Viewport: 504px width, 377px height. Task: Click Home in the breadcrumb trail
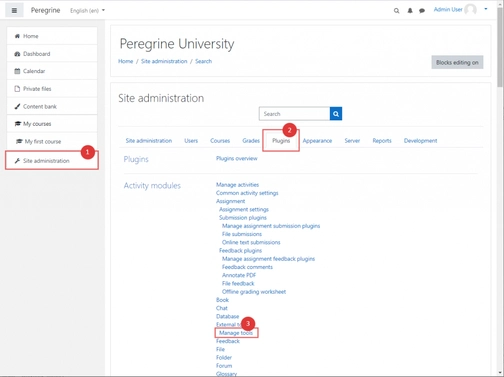(126, 61)
